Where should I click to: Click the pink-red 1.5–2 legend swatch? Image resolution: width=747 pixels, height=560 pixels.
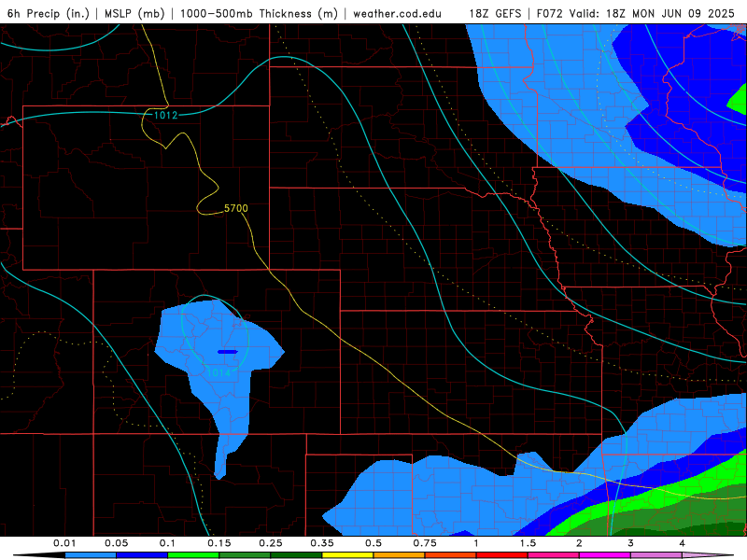(554, 555)
